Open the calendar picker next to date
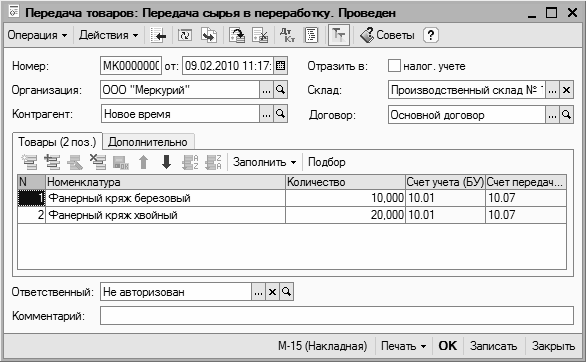The image size is (586, 362). pyautogui.click(x=280, y=66)
